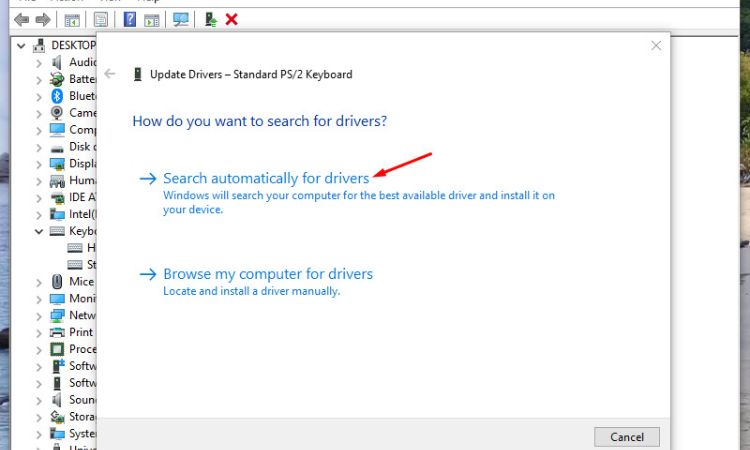Expand the Print queues chevron
Image resolution: width=750 pixels, height=450 pixels.
click(39, 333)
